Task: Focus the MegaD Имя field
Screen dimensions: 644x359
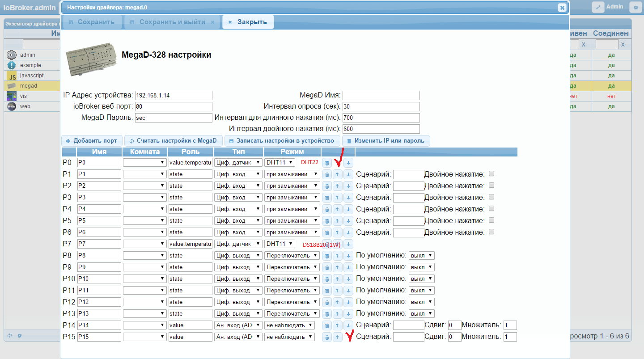Action: 381,95
